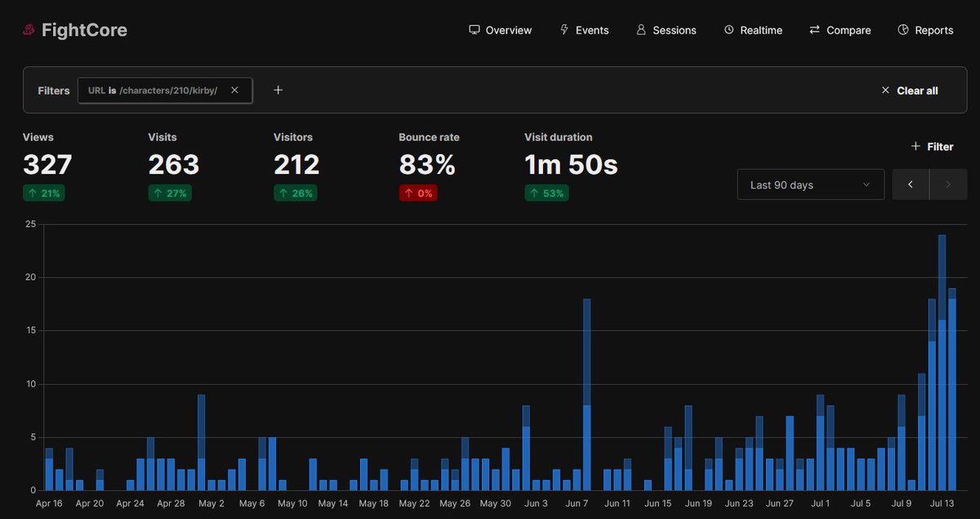Click the Sessions person icon
Screen dimensions: 980x519
coord(641,29)
